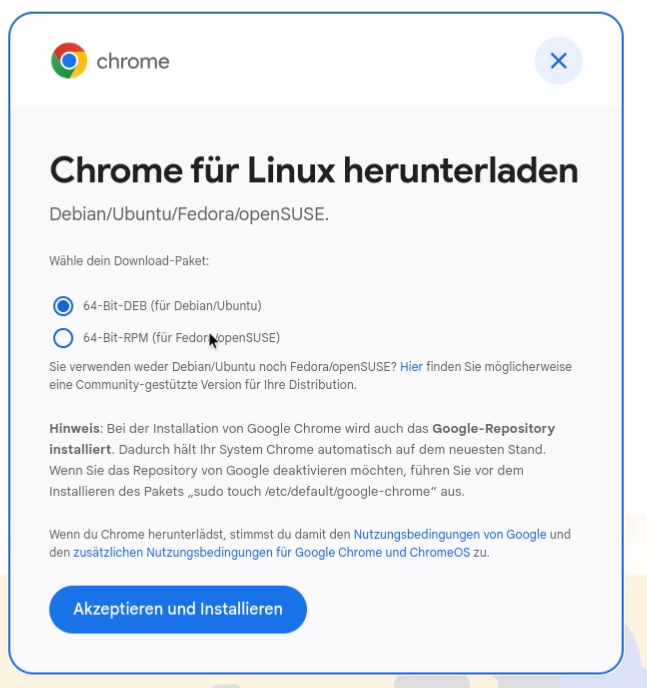Open the zusätzlichen Nutzungsbedingungen für Chrome link
This screenshot has width=647, height=688.
point(272,552)
